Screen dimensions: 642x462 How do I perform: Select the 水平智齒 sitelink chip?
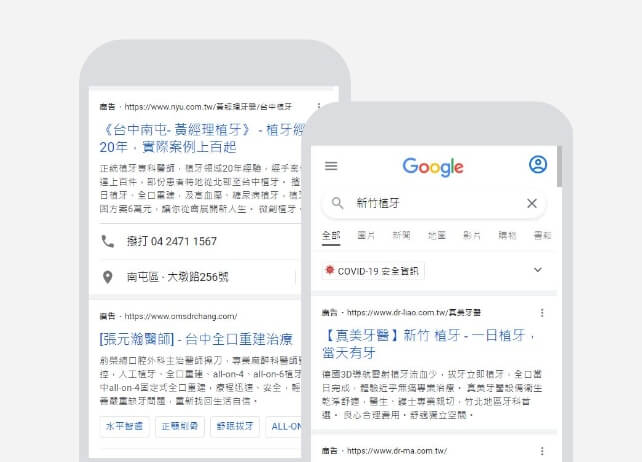tap(124, 426)
